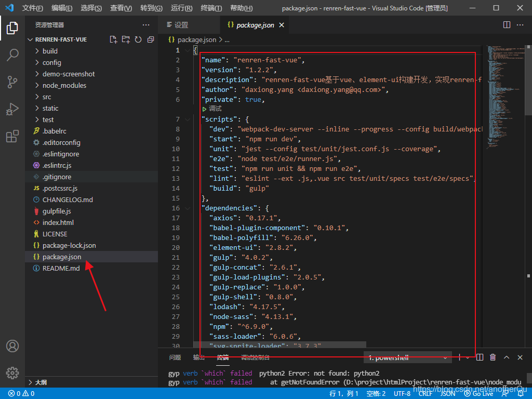The image size is (532, 399).
Task: Kill the terminal with trash icon
Action: pyautogui.click(x=493, y=357)
